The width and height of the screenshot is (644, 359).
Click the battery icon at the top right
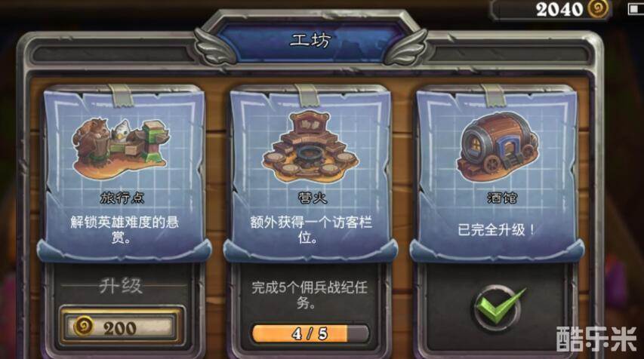[634, 9]
